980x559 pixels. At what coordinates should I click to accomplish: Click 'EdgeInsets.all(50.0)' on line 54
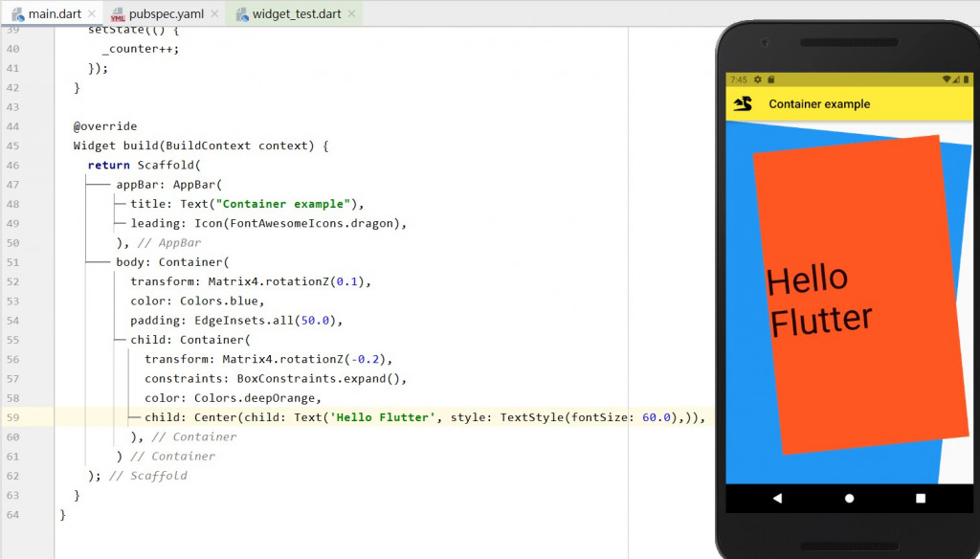[266, 320]
